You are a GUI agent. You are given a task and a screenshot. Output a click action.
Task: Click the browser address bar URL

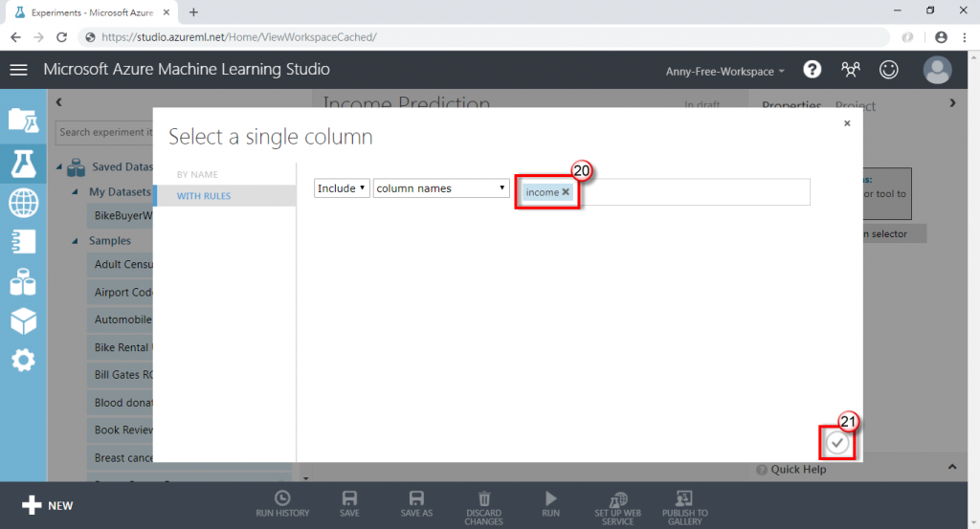click(x=238, y=37)
